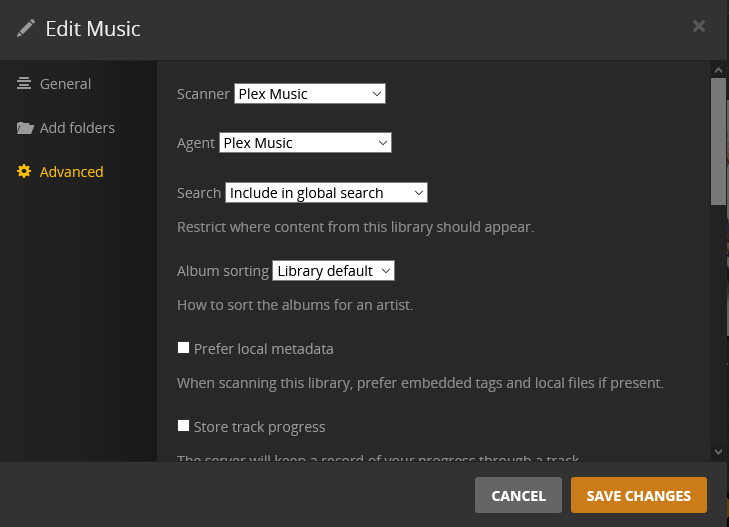Click the settings panel scrollbar thumb

tap(718, 140)
